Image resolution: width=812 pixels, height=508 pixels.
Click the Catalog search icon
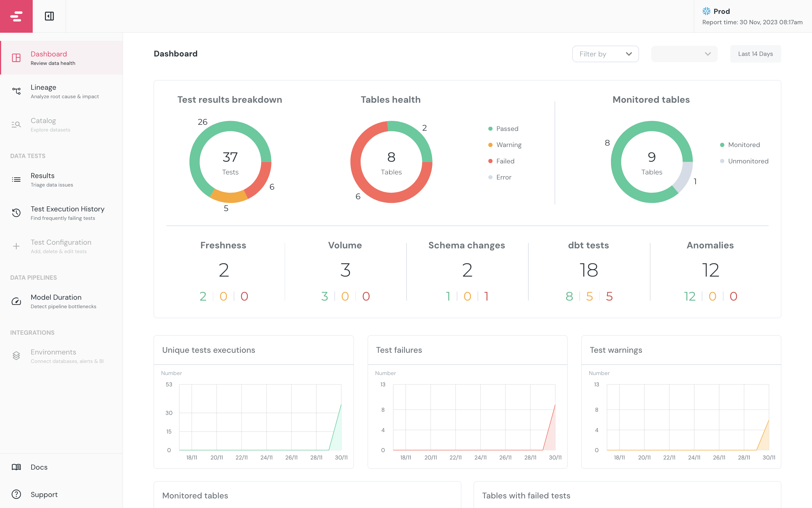[x=16, y=124]
